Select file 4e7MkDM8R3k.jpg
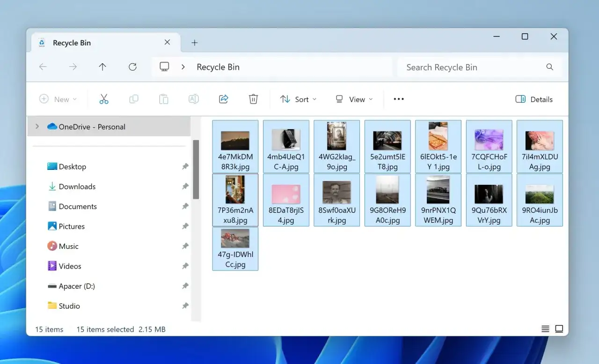 (235, 146)
